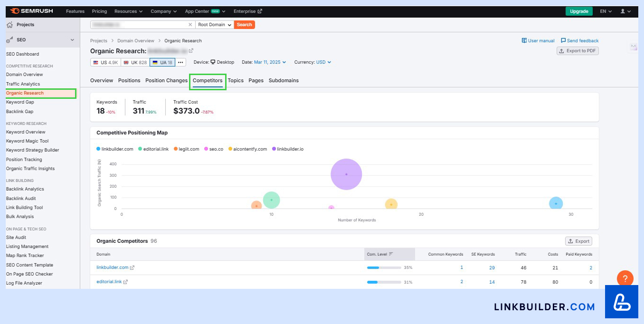Switch to the Subdomains tab
The image size is (644, 324).
click(284, 80)
